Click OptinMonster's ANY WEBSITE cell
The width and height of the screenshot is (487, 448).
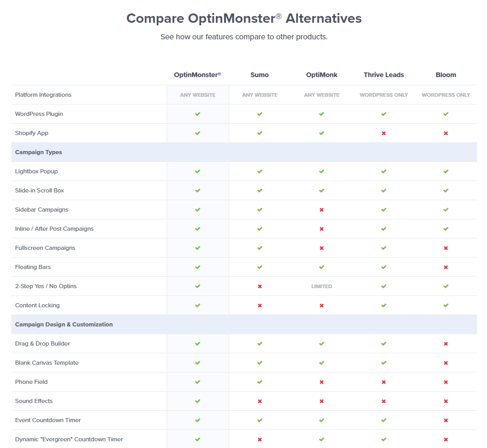[198, 95]
